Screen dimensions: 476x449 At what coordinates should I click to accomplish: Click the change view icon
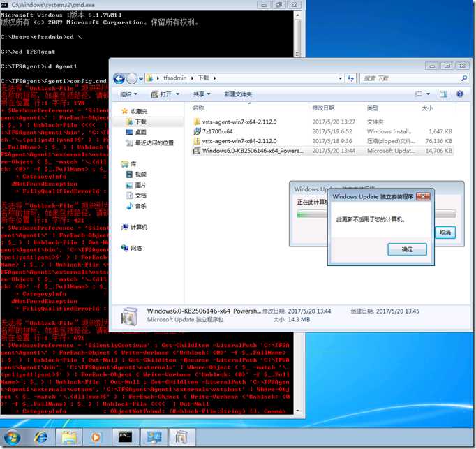click(418, 94)
